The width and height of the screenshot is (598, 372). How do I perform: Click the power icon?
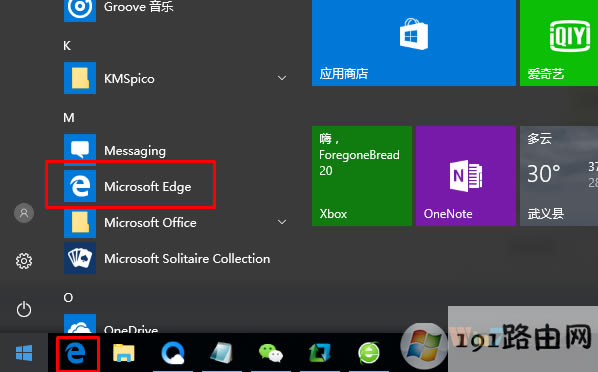(24, 309)
